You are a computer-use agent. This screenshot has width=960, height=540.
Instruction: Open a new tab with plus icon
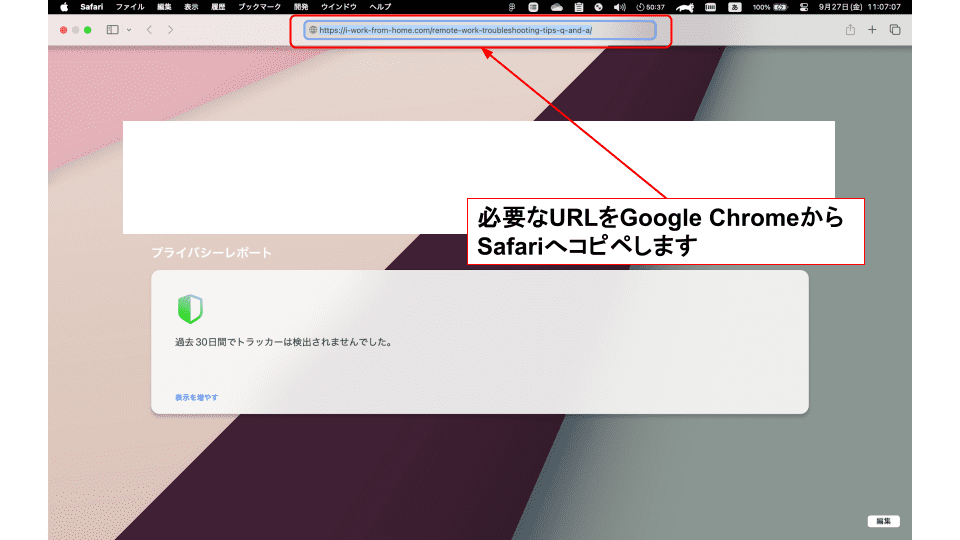(x=872, y=30)
